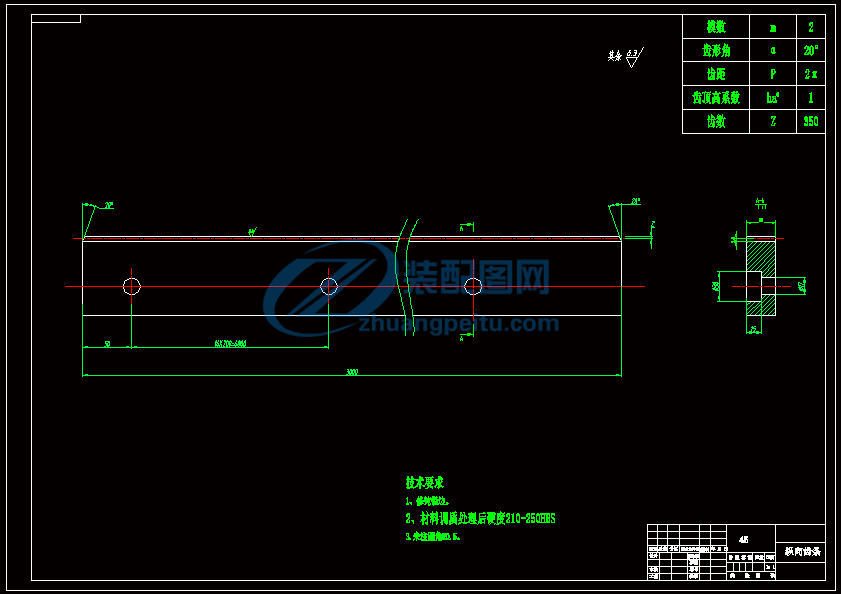Select the 2π value in the 齿距 row
The image size is (841, 594).
[811, 74]
